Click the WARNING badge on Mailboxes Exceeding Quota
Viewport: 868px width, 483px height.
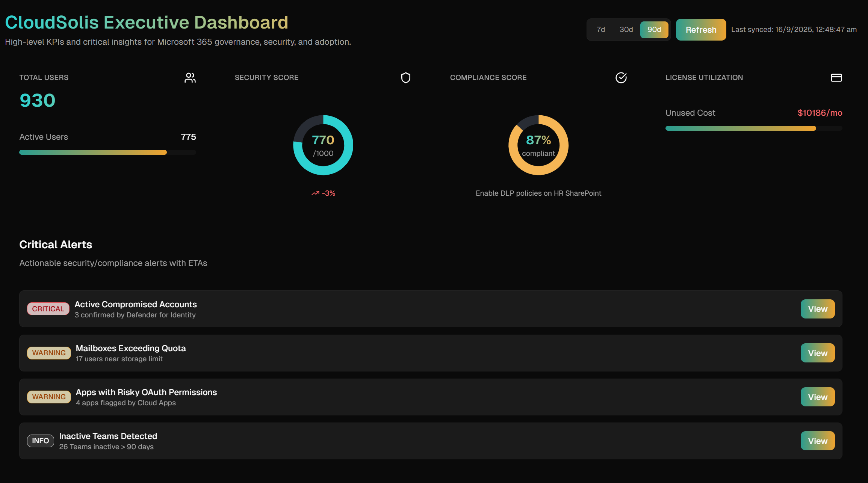tap(49, 353)
